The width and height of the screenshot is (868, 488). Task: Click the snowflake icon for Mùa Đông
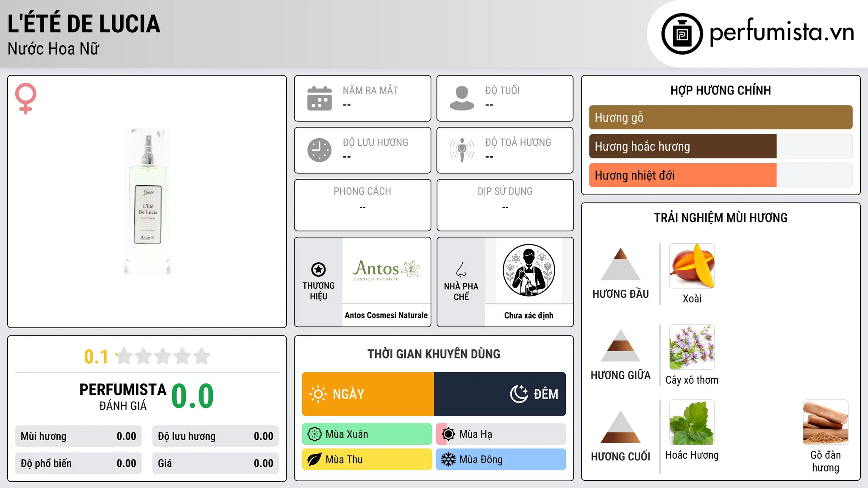(x=448, y=460)
